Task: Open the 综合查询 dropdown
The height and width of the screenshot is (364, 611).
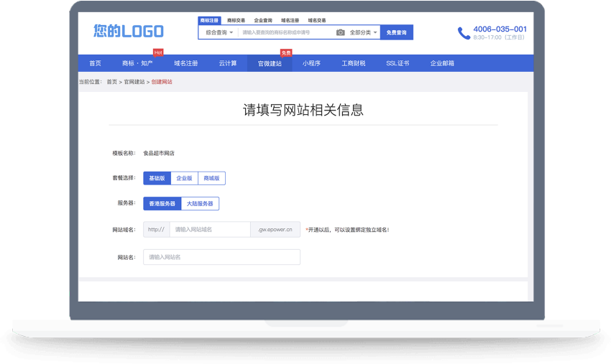Action: coord(219,32)
